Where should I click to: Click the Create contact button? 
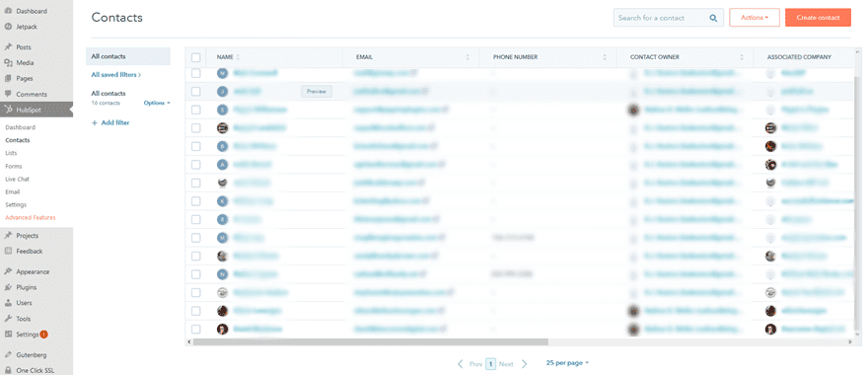pos(818,18)
